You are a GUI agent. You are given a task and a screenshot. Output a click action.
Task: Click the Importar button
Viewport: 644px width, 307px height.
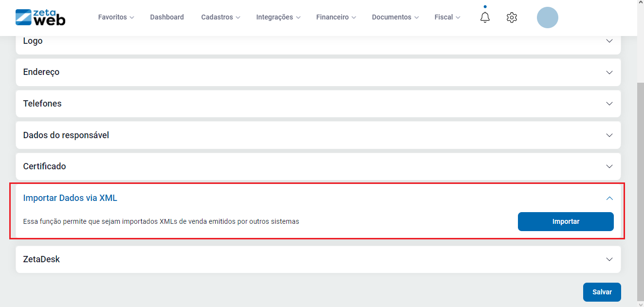(566, 221)
